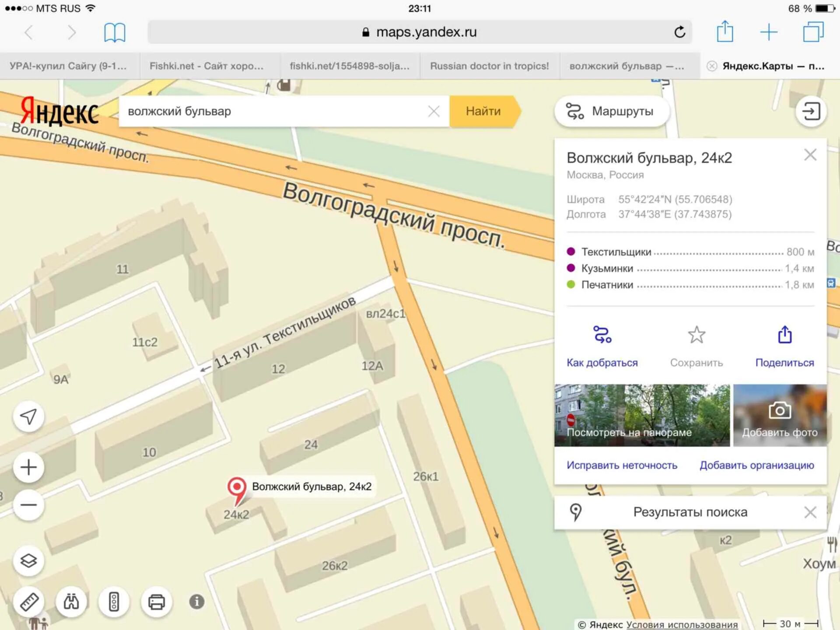Go back with Safari back arrow

click(28, 32)
